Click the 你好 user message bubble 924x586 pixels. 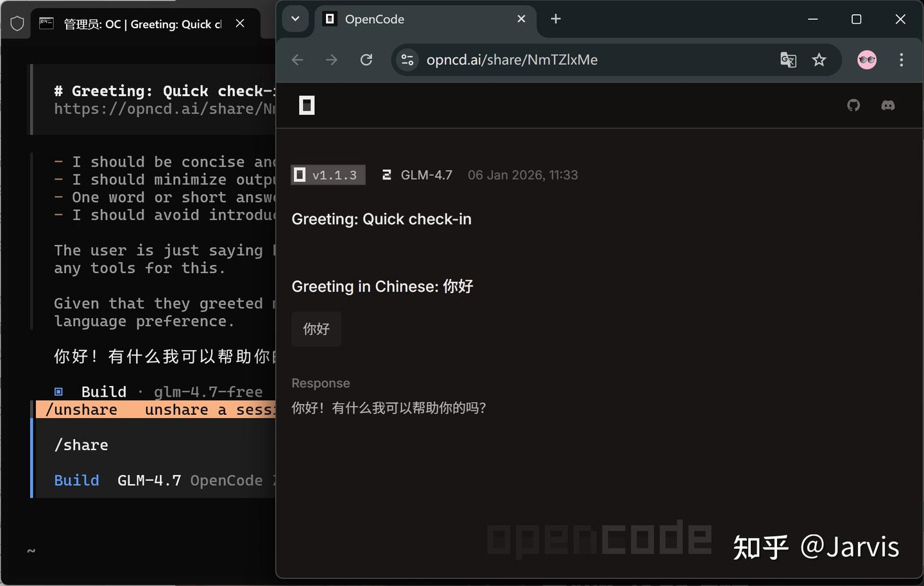point(316,329)
